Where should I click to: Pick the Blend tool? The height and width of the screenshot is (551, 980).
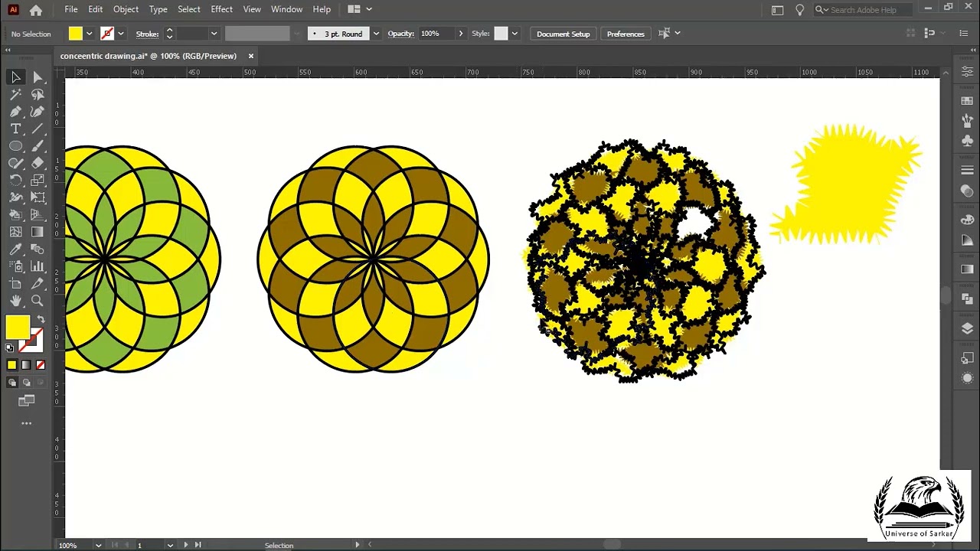(x=38, y=249)
